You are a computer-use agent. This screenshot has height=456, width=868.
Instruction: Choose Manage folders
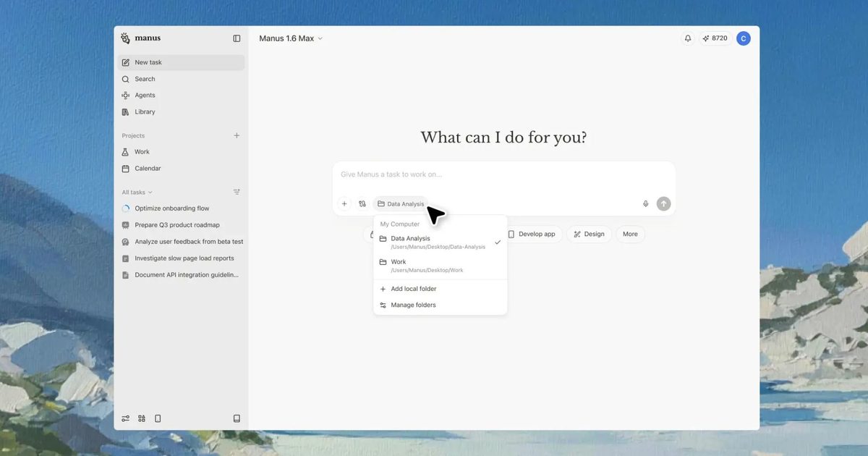pos(412,305)
